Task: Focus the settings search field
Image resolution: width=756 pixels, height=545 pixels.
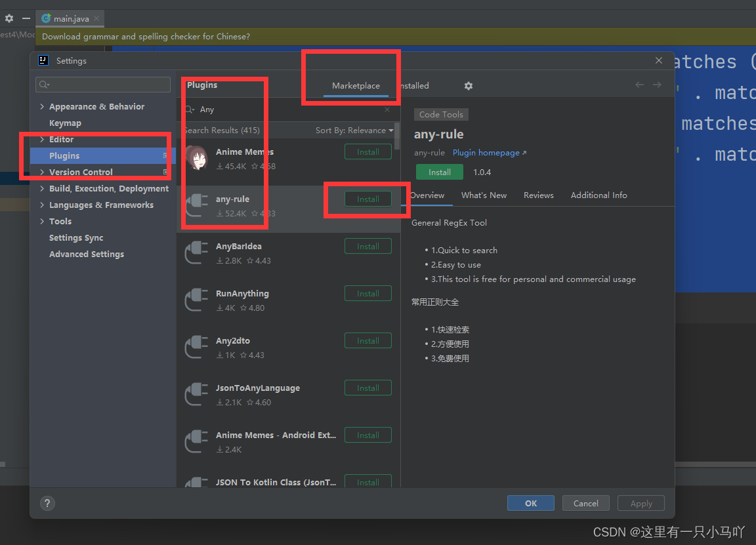Action: (102, 85)
